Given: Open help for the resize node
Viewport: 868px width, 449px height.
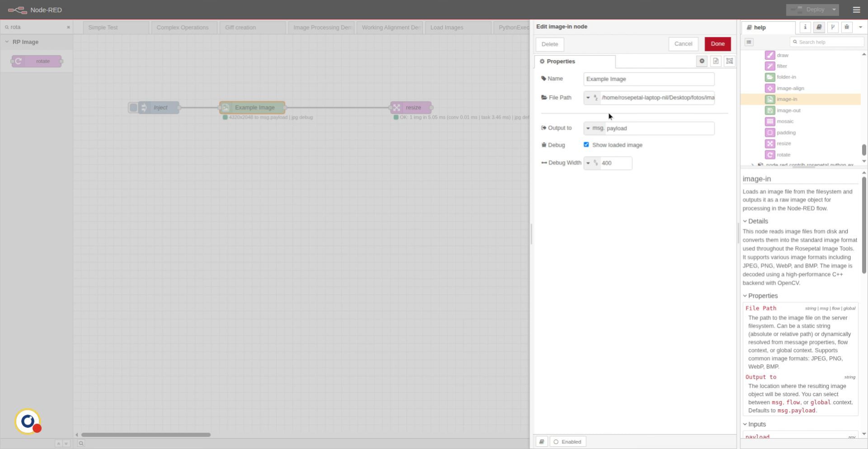Looking at the screenshot, I should [x=784, y=143].
